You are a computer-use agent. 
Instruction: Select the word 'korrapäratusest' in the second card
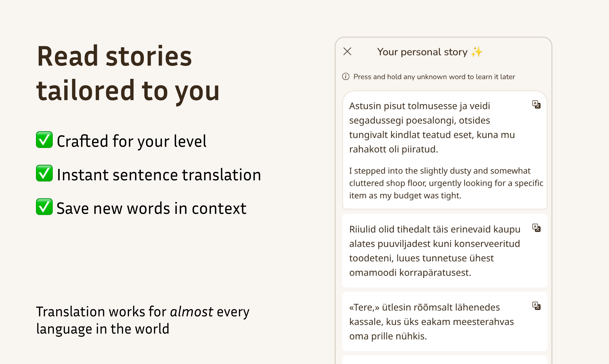435,273
